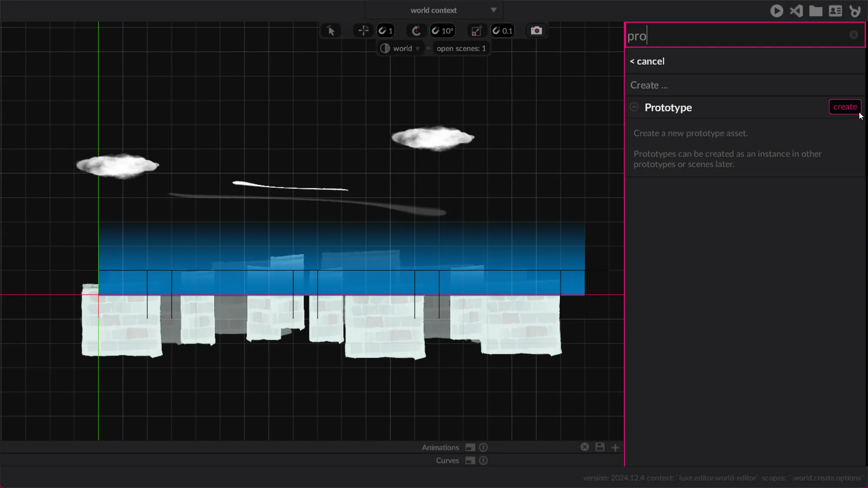Activate the scale tool
868x488 pixels.
pos(476,31)
